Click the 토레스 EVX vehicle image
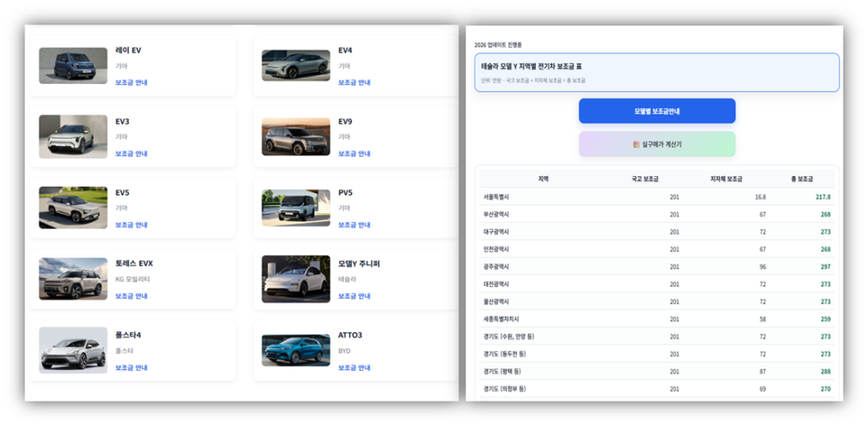868x426 pixels. point(73,279)
